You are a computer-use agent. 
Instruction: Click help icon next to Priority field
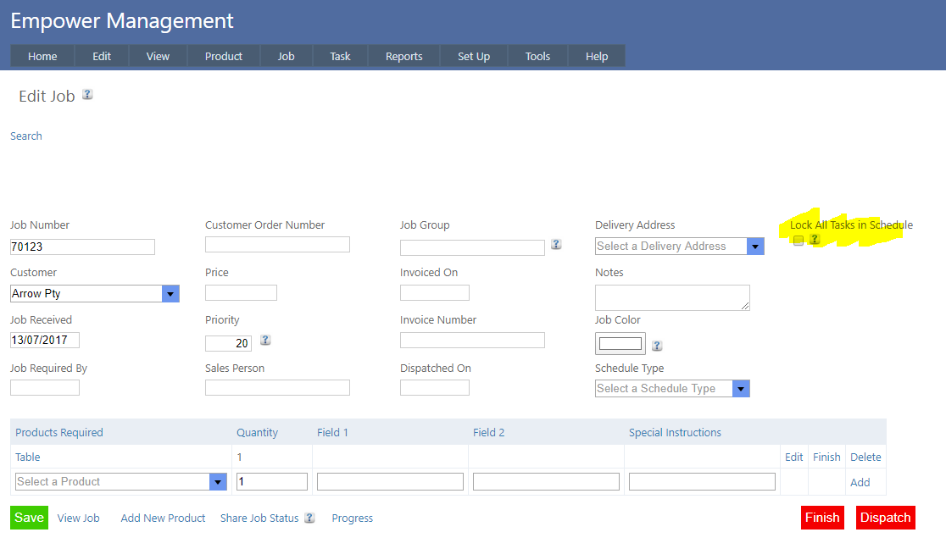[x=265, y=340]
